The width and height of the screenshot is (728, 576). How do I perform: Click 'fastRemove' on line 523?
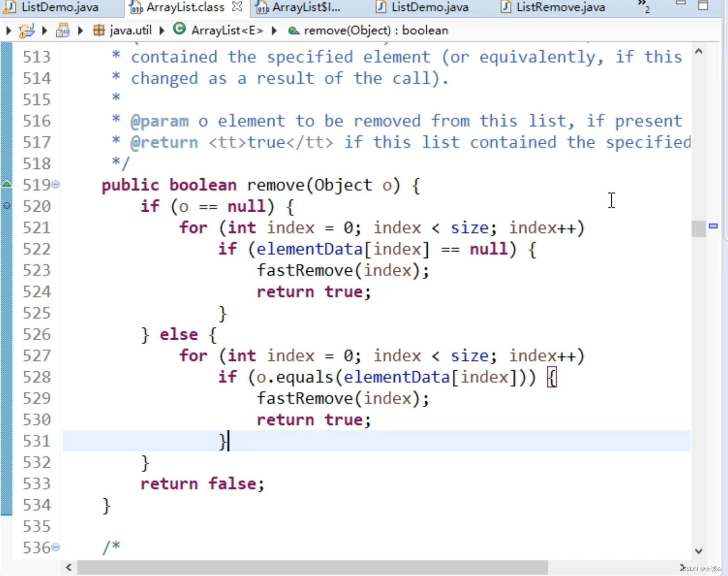click(x=305, y=270)
